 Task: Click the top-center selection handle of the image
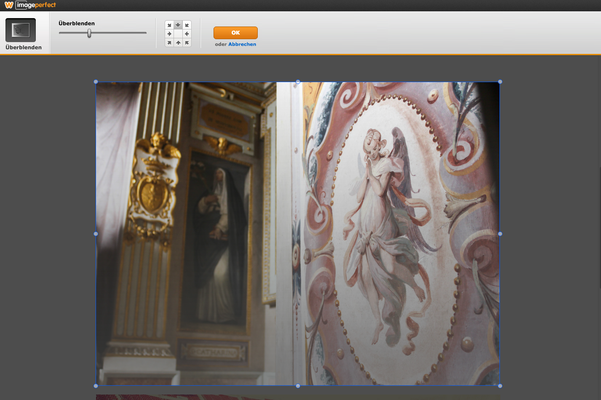coord(298,82)
